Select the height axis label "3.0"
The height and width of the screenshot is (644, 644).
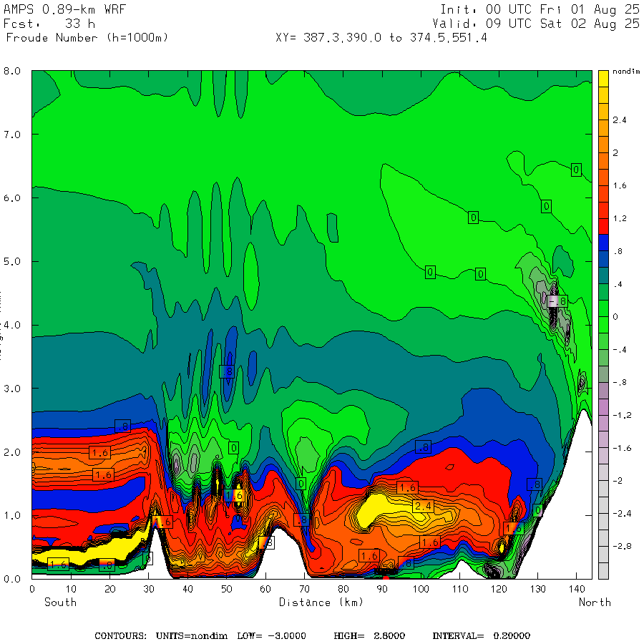pyautogui.click(x=12, y=389)
